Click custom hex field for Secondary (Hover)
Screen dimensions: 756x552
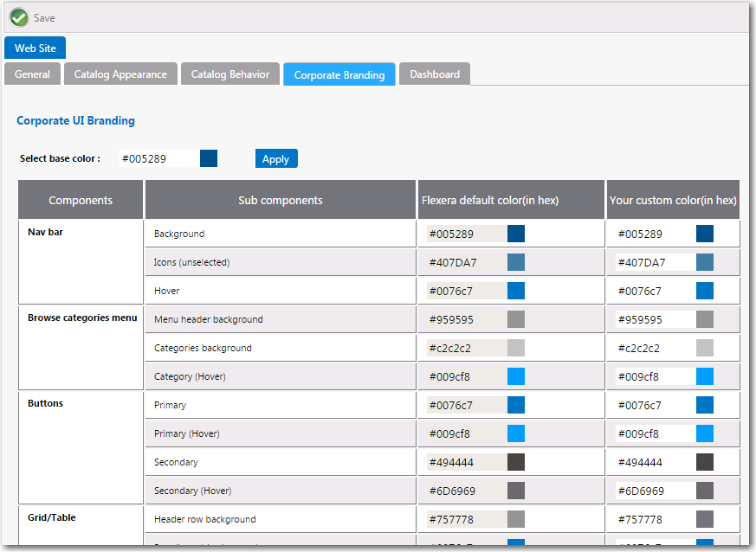653,491
